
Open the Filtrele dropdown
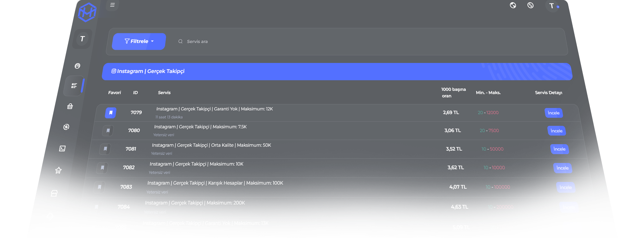(x=139, y=41)
